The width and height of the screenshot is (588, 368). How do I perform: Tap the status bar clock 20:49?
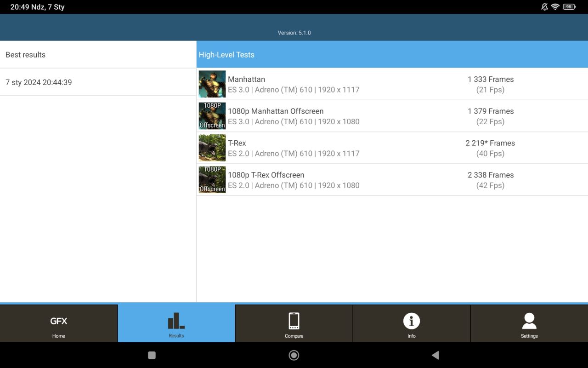coord(20,7)
